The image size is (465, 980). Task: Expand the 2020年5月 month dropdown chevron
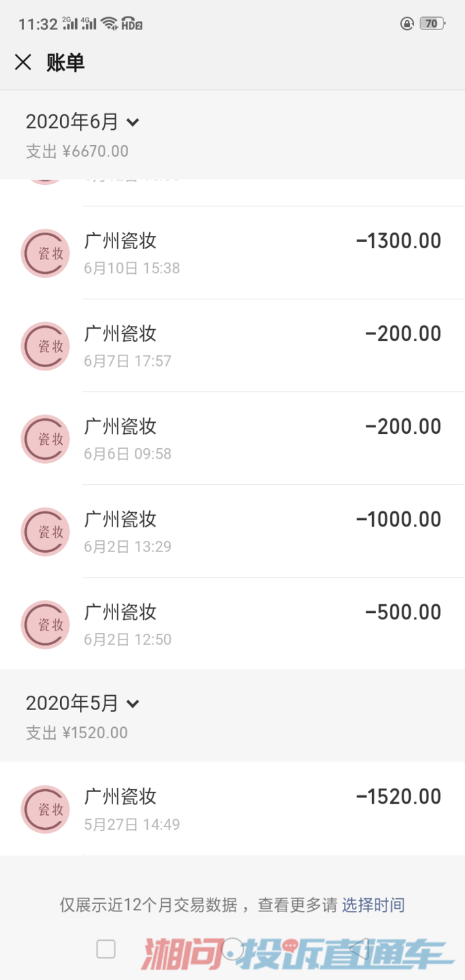(133, 704)
